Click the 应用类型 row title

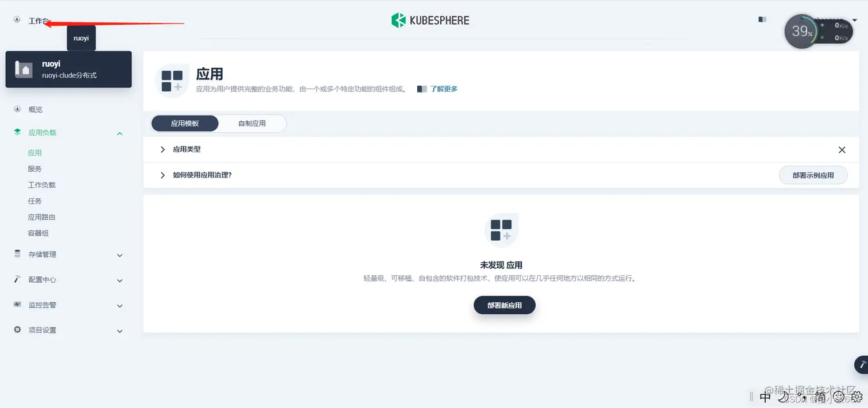tap(187, 149)
